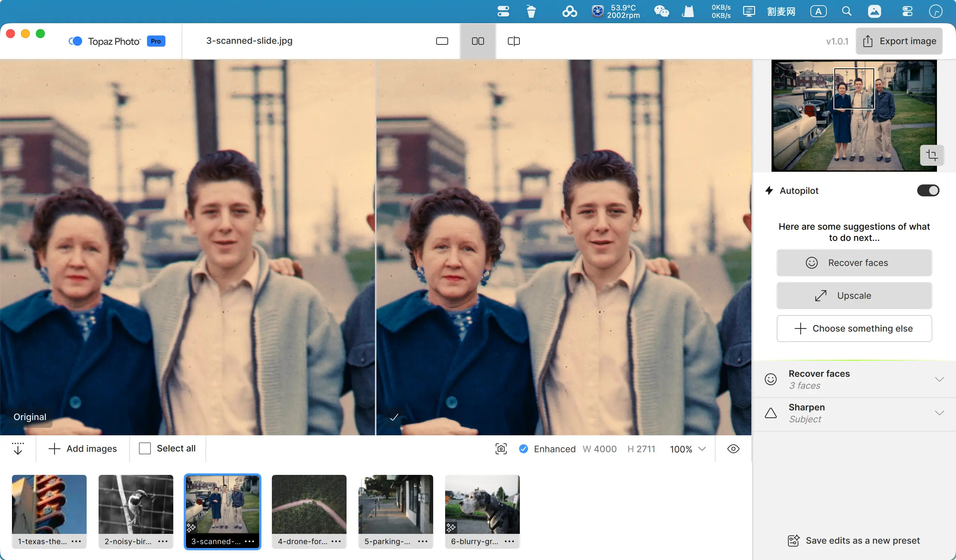Click Choose something else

(854, 328)
